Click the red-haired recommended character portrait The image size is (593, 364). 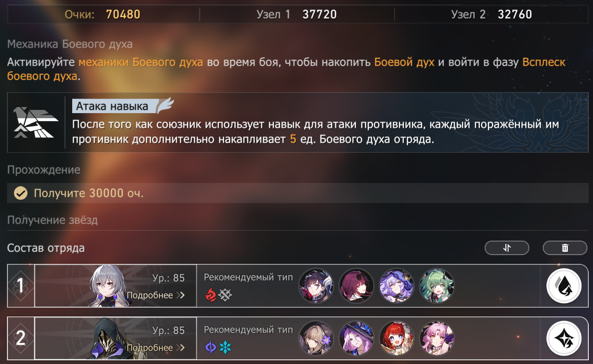coord(396,338)
